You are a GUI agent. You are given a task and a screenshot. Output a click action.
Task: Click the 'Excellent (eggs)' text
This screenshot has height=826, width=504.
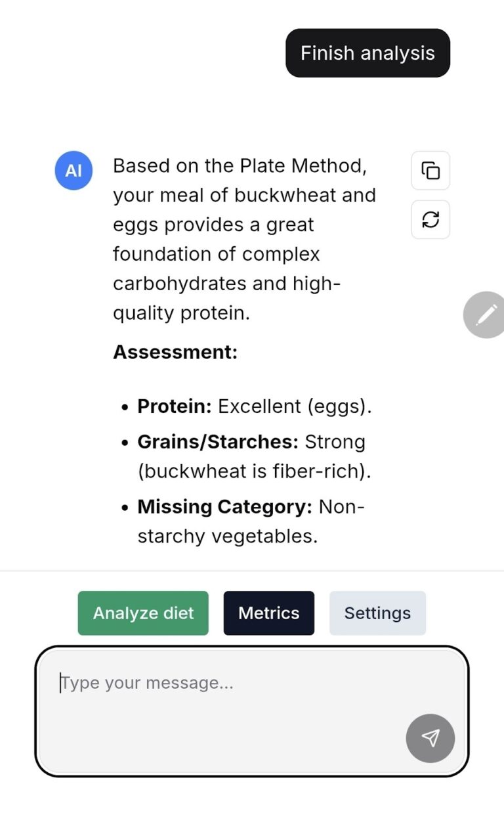(x=295, y=406)
